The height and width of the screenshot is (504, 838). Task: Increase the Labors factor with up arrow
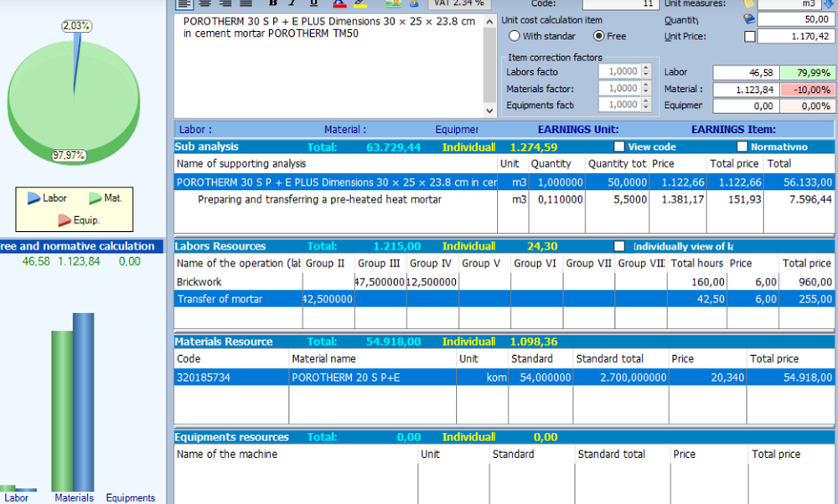(645, 68)
